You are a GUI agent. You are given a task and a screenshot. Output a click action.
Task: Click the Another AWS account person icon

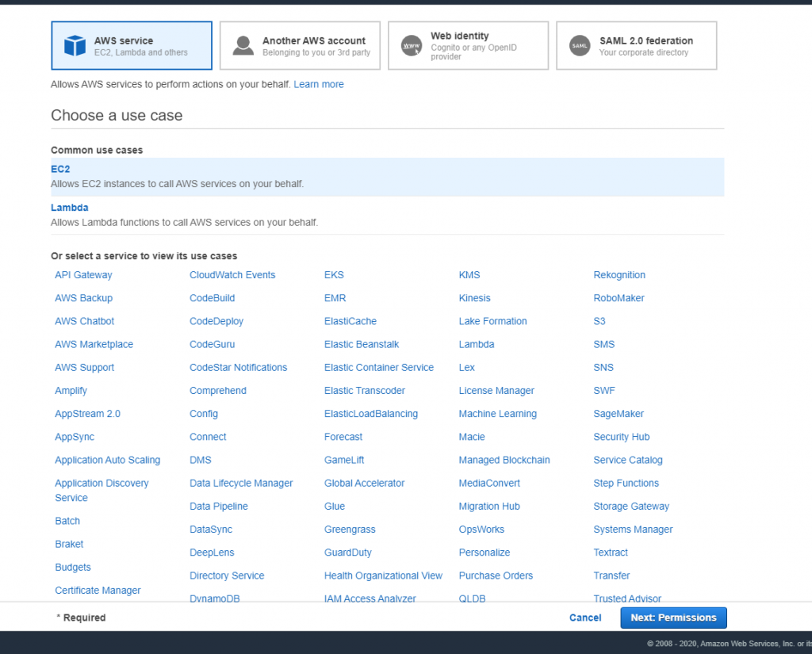[245, 44]
